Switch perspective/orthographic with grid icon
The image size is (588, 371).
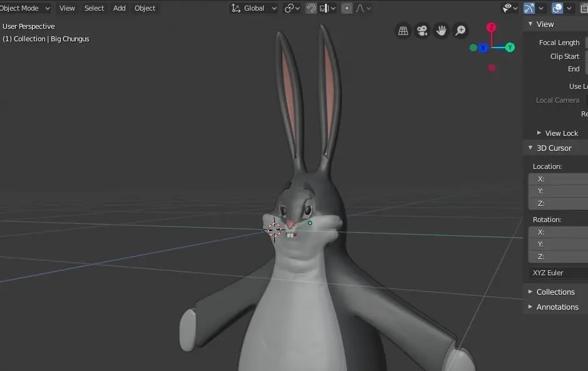[x=403, y=31]
